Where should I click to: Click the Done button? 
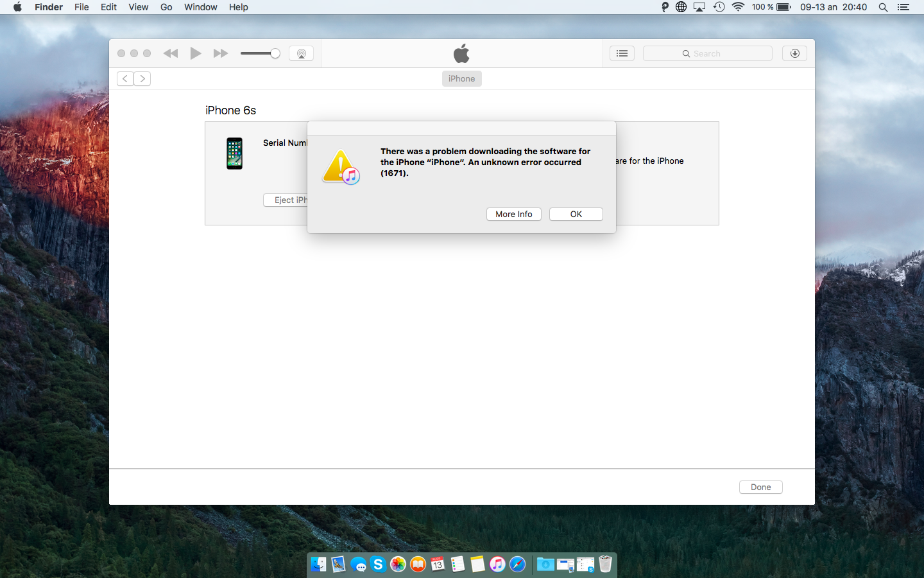(x=760, y=487)
